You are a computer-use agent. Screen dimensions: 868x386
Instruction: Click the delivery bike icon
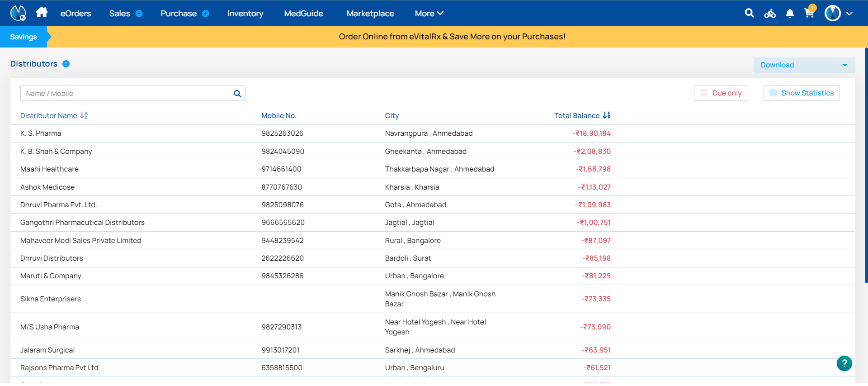pos(770,14)
